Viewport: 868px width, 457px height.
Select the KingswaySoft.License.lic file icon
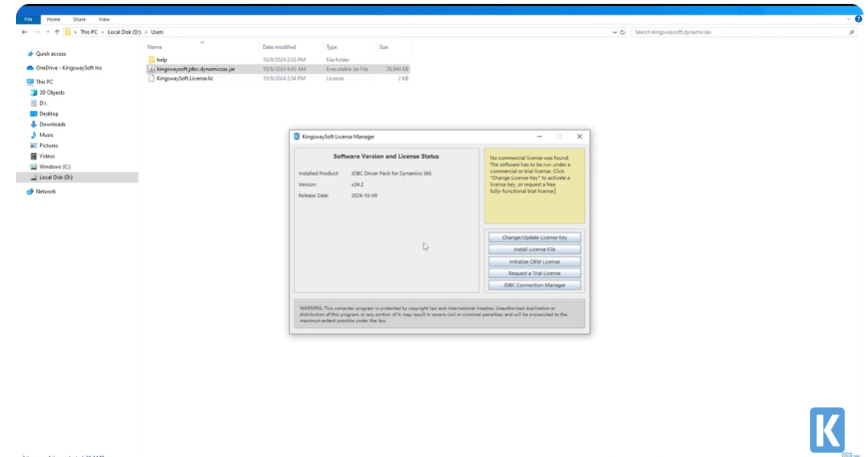[152, 78]
